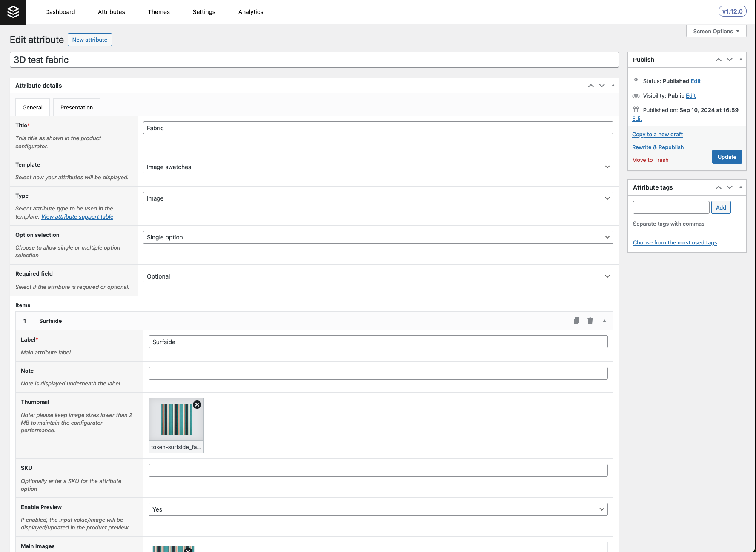The height and width of the screenshot is (552, 756).
Task: Collapse the Surfside item panel
Action: click(604, 321)
